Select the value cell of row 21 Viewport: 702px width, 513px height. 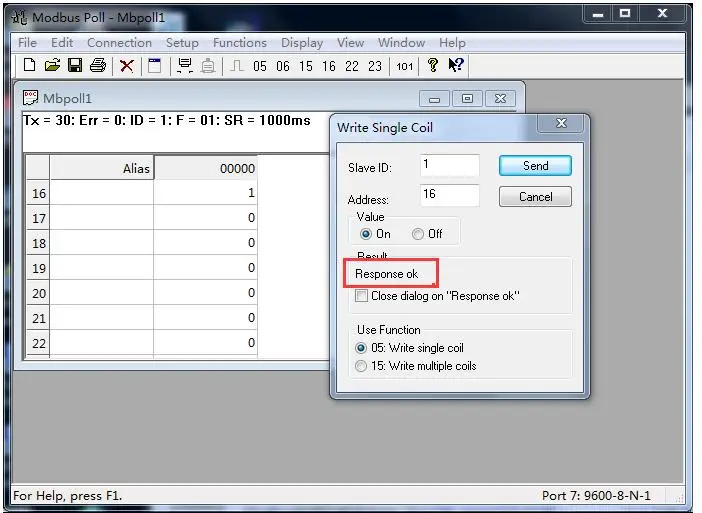tap(205, 318)
